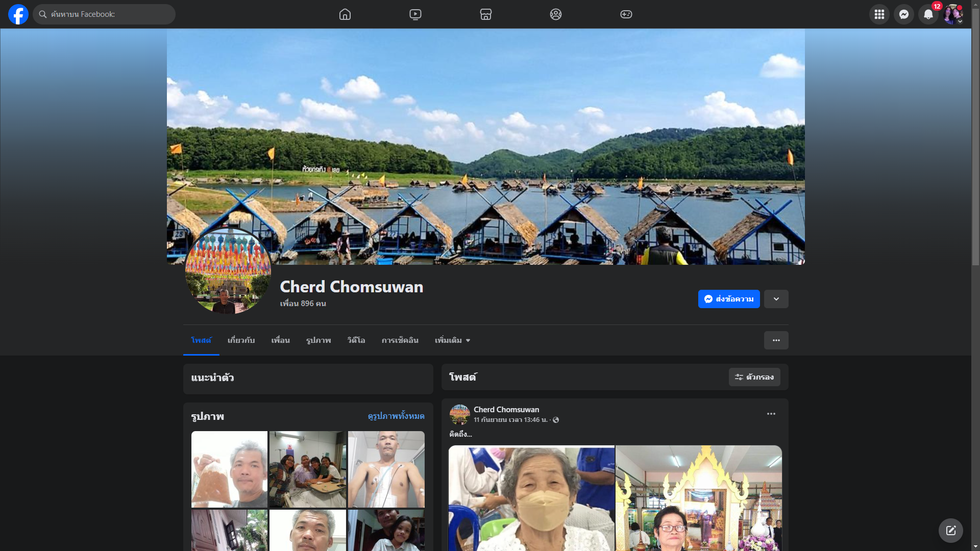
Task: Open the Marketplace store icon
Action: 486,14
